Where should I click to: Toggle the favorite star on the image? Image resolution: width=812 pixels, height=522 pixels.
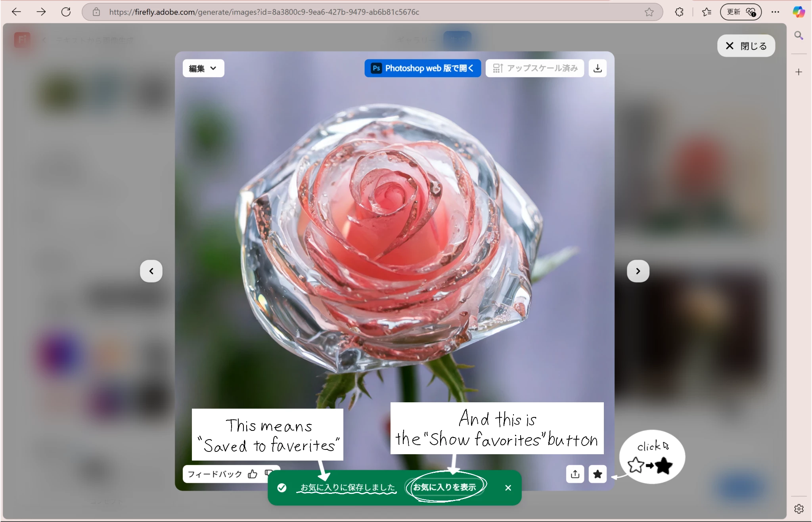[x=598, y=474]
